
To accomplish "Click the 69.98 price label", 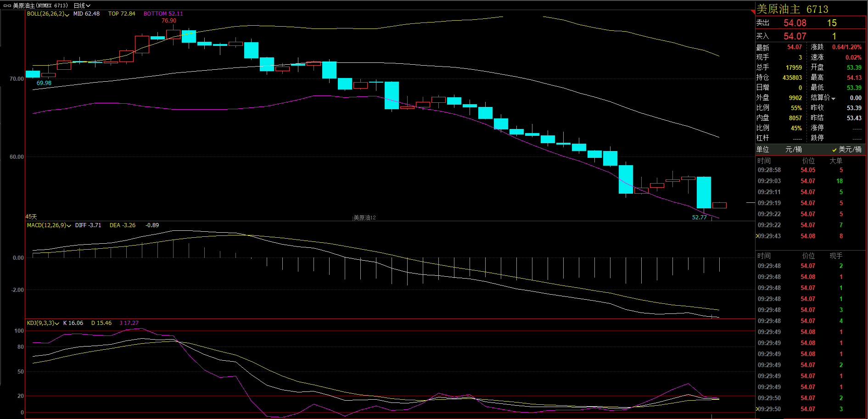I will tap(44, 83).
